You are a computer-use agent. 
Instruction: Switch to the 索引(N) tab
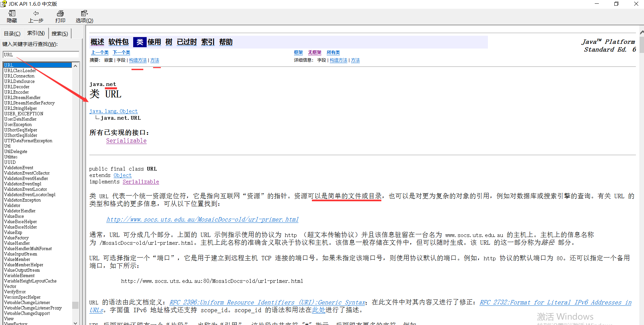(x=36, y=33)
